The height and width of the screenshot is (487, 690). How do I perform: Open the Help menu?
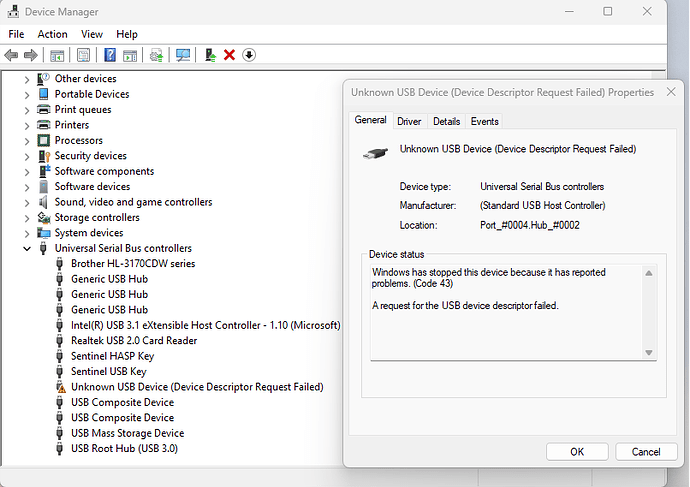click(127, 34)
